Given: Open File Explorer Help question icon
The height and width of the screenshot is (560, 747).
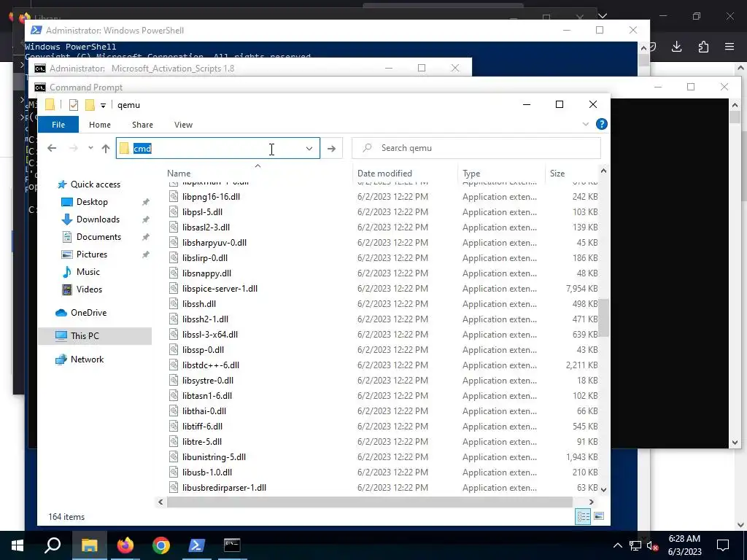Looking at the screenshot, I should point(601,124).
